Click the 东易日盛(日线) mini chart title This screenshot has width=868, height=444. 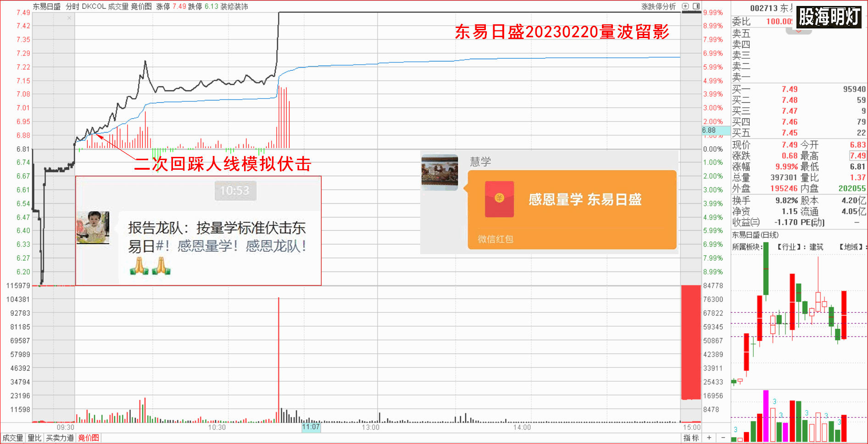[755, 235]
